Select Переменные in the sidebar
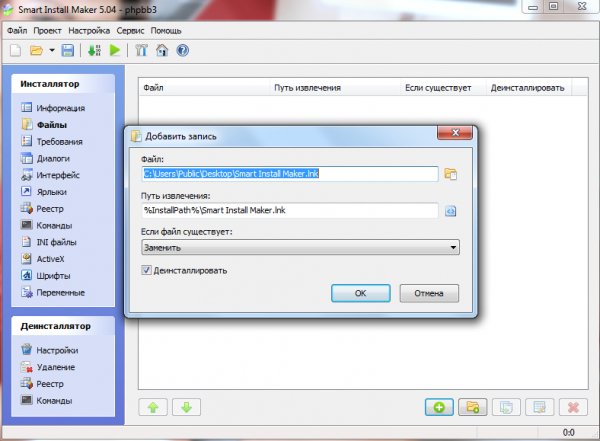This screenshot has height=441, width=600. point(60,293)
